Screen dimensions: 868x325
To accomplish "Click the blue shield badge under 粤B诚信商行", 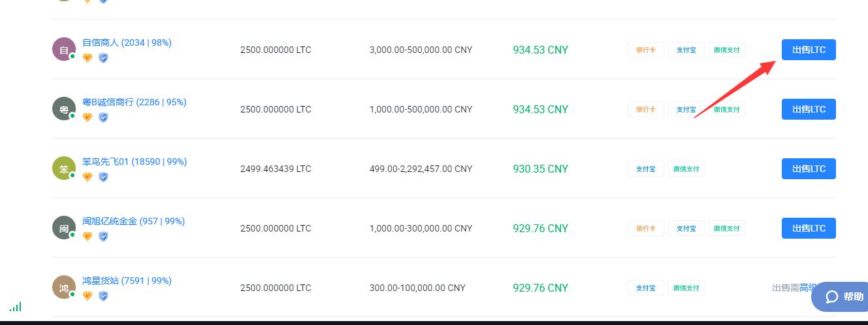I will [103, 118].
